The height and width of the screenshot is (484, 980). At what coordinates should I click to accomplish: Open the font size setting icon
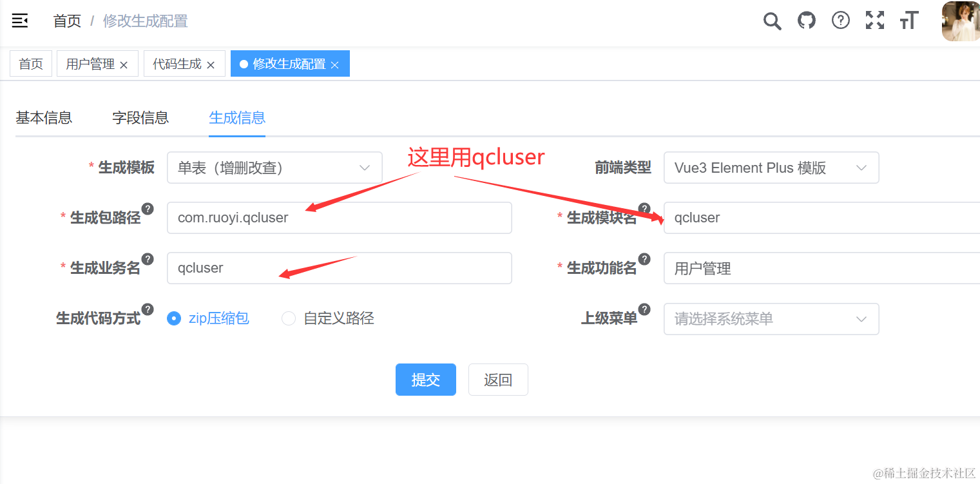click(x=909, y=21)
